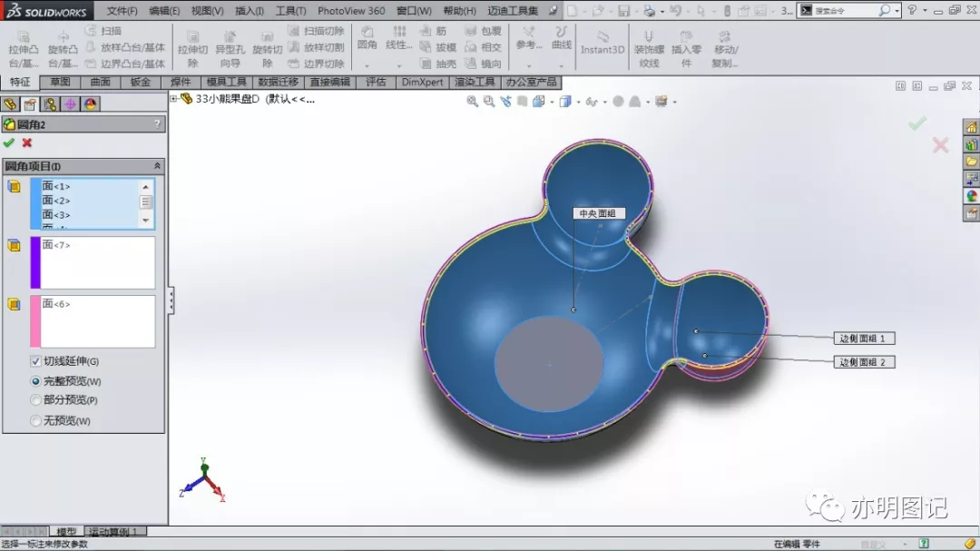980x551 pixels.
Task: Click the 搜索命令 search input field
Action: click(844, 11)
